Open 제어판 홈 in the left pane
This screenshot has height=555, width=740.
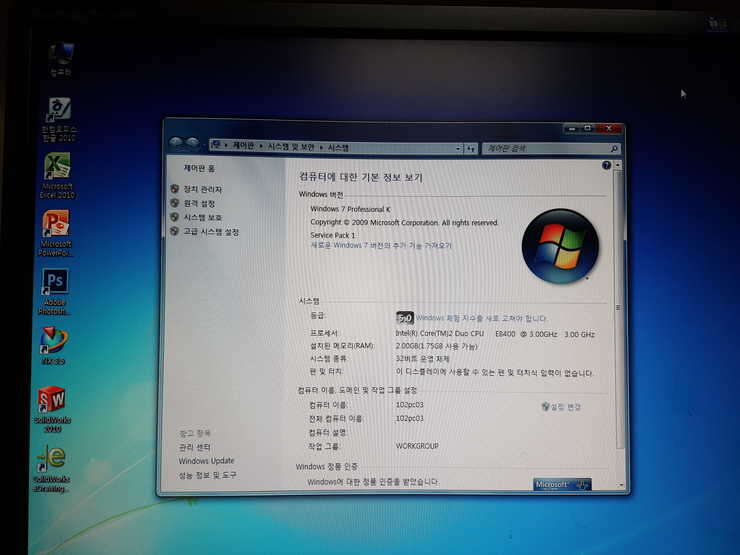pos(199,168)
